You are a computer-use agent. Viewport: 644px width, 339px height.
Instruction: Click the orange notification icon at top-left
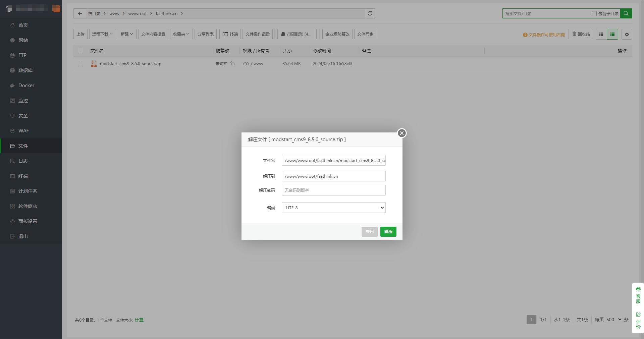(56, 8)
